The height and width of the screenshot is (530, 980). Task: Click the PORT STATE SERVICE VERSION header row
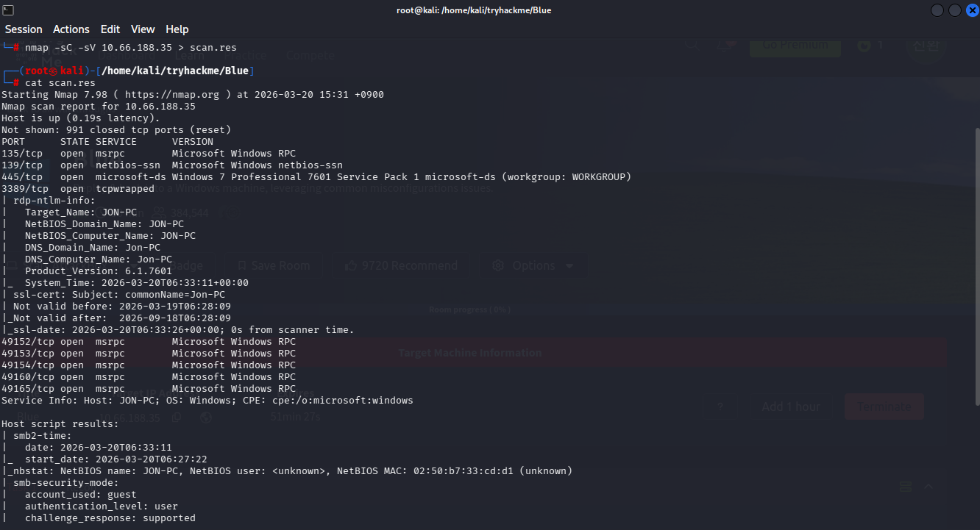tap(107, 142)
